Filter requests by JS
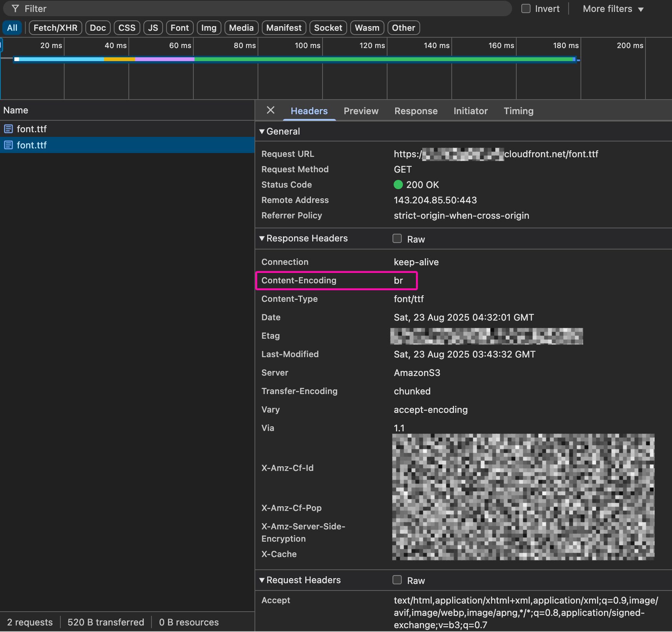The width and height of the screenshot is (672, 632). click(153, 28)
